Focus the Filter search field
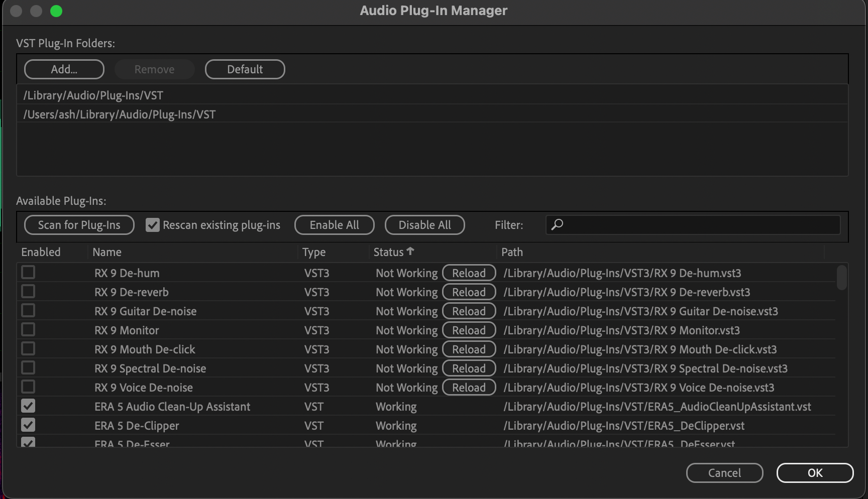Image resolution: width=868 pixels, height=499 pixels. [x=693, y=225]
